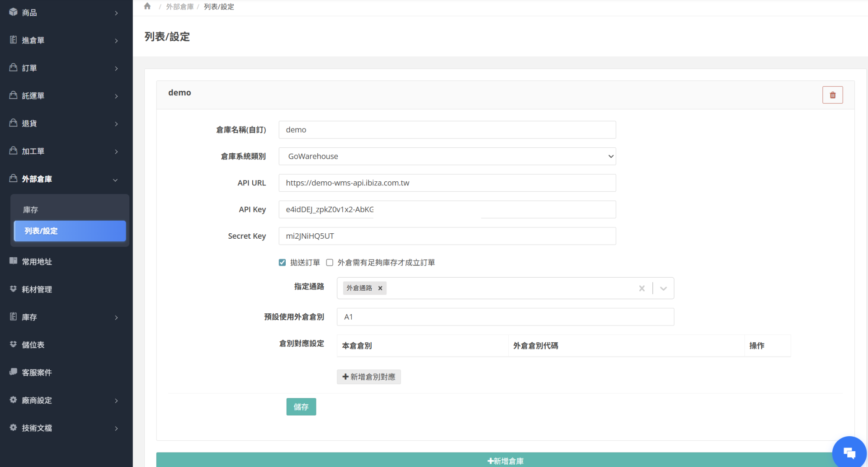Enable 外倉需有足夠庫存才成立訂單 checkbox
This screenshot has width=868, height=467.
(330, 263)
